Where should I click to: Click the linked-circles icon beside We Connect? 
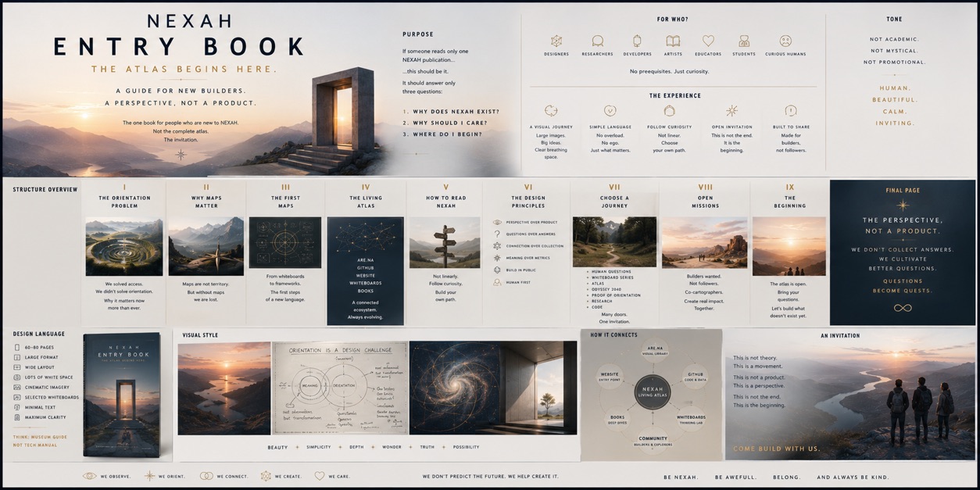pos(206,476)
